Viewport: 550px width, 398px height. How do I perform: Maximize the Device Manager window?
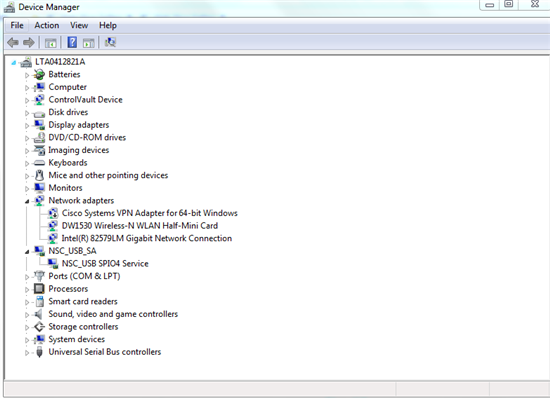[509, 4]
